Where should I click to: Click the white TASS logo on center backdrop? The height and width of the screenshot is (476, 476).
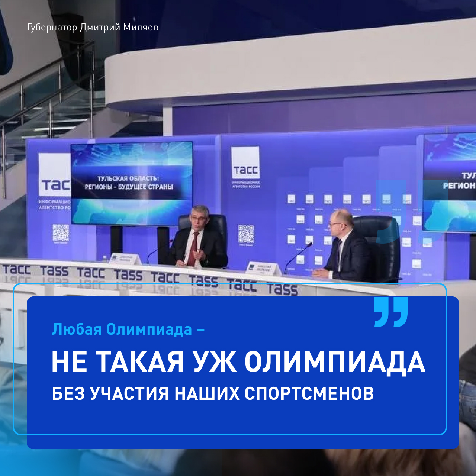(245, 163)
